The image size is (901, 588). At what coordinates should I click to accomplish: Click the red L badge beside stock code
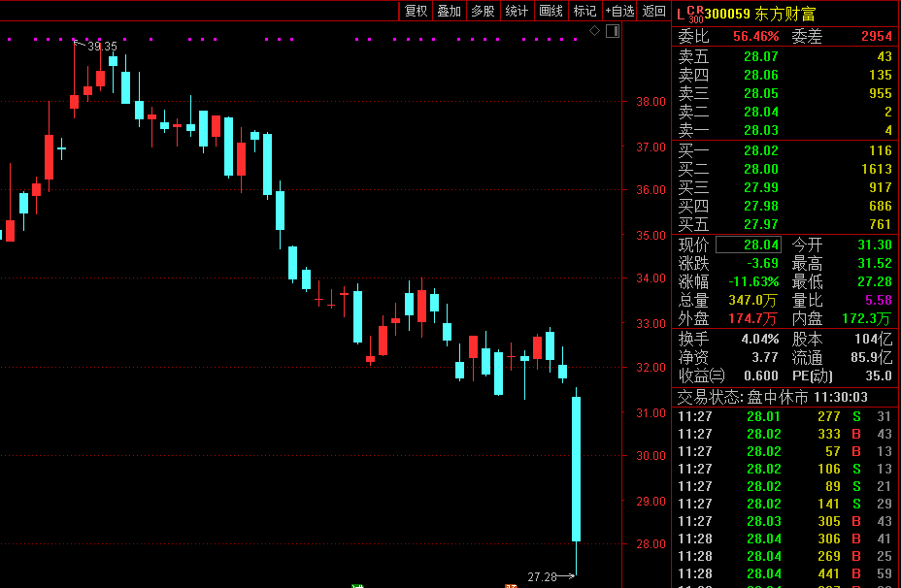[679, 14]
